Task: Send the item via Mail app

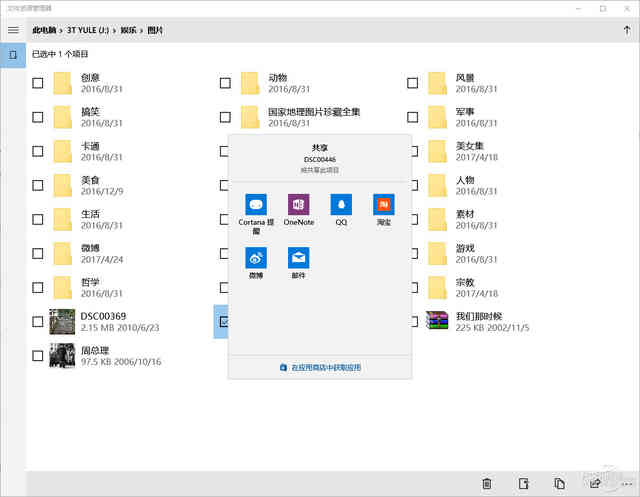Action: pyautogui.click(x=298, y=257)
